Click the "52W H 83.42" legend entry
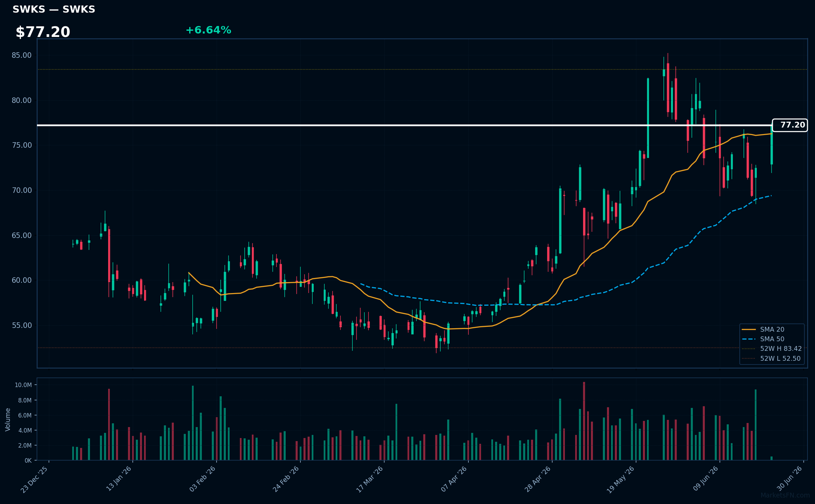Image resolution: width=815 pixels, height=504 pixels. (772, 349)
